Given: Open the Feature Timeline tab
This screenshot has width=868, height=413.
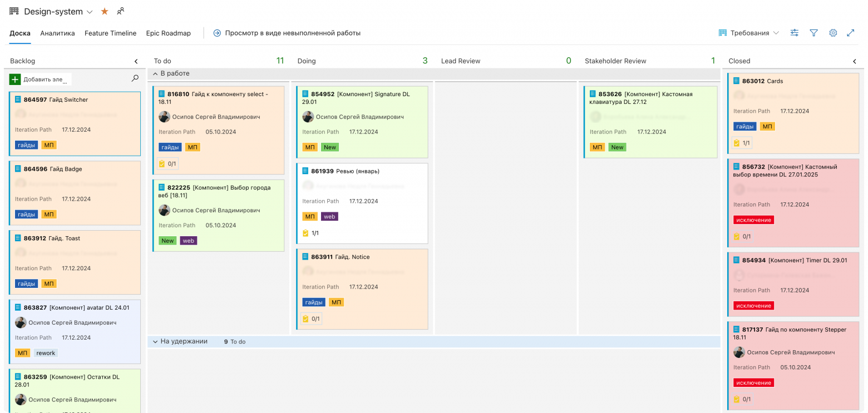Looking at the screenshot, I should click(x=110, y=33).
